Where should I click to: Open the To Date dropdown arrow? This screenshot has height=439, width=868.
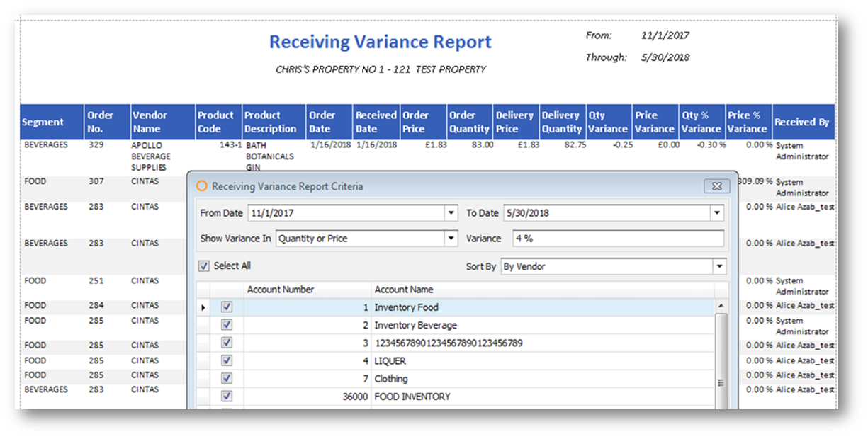(x=717, y=213)
